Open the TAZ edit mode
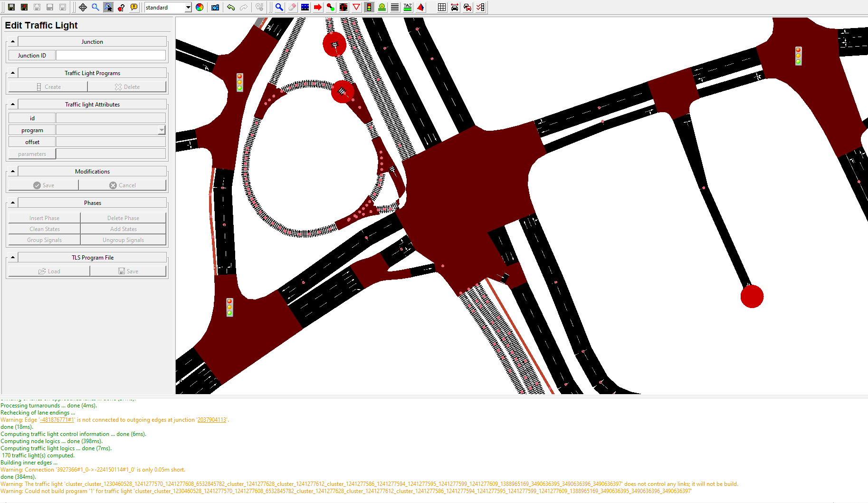This screenshot has height=503, width=868. pyautogui.click(x=408, y=7)
